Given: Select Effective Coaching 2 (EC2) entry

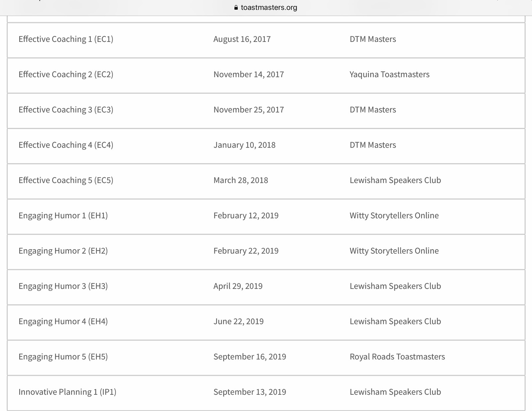Looking at the screenshot, I should [x=66, y=74].
